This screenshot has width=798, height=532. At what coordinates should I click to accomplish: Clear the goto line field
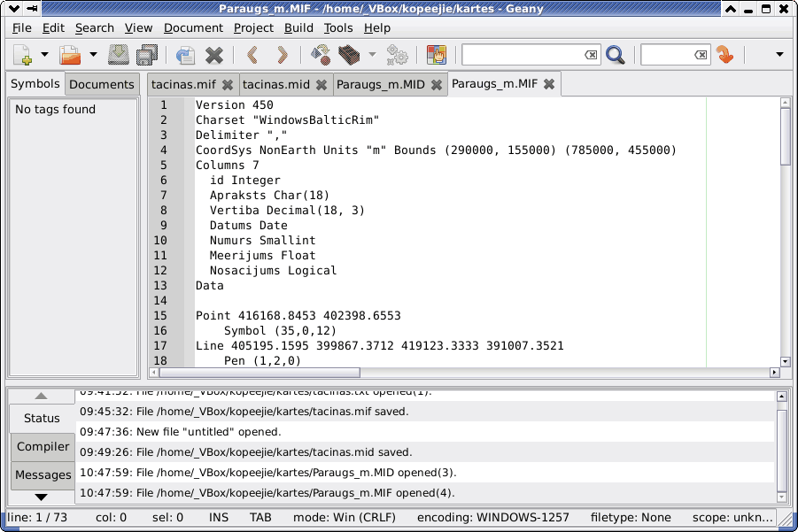pyautogui.click(x=701, y=55)
